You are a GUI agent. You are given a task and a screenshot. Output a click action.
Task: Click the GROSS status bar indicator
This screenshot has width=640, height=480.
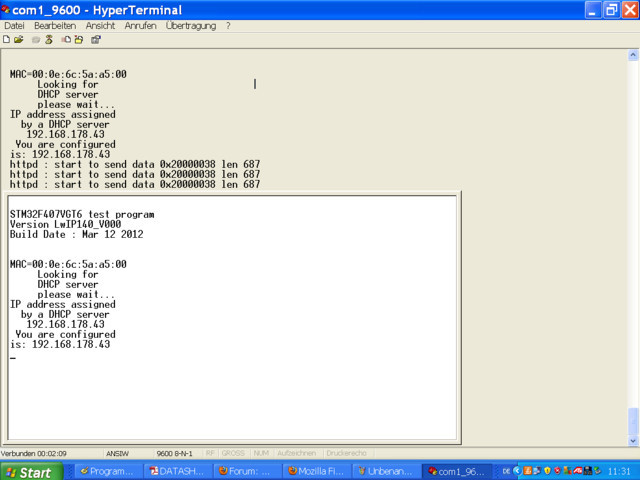(233, 453)
